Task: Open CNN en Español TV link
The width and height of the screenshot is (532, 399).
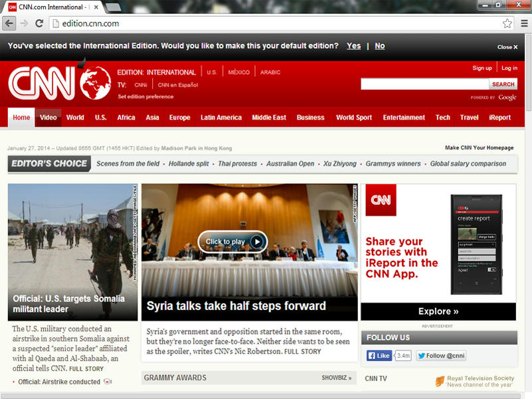Action: (x=178, y=85)
